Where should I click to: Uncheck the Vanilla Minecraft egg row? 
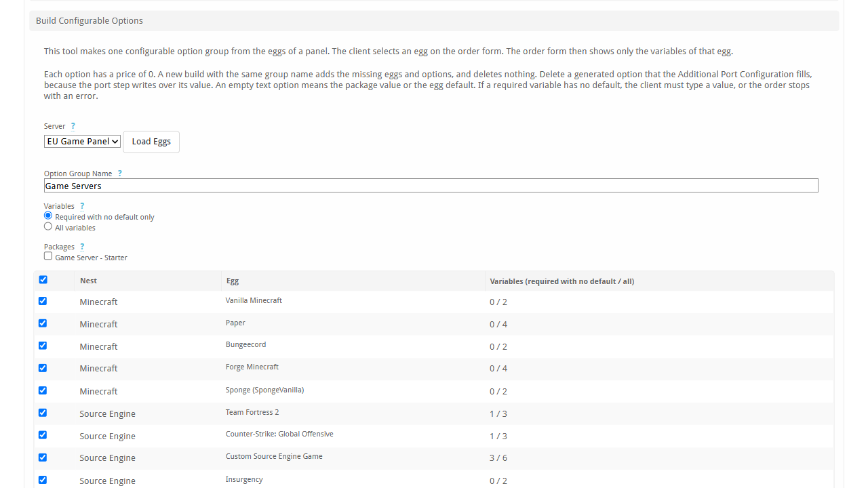click(x=43, y=301)
